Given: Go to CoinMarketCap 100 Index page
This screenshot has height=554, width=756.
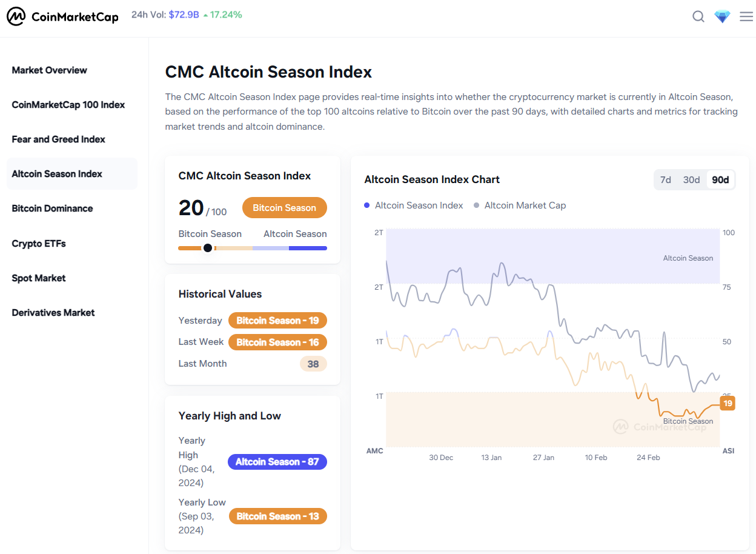Looking at the screenshot, I should click(x=68, y=105).
